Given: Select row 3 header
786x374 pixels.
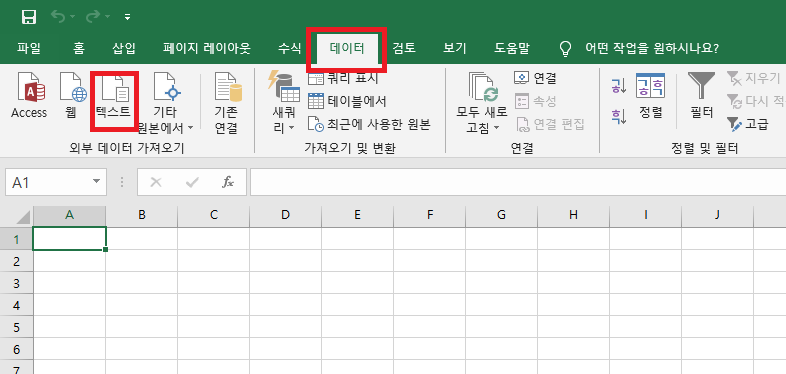Looking at the screenshot, I should (x=17, y=283).
